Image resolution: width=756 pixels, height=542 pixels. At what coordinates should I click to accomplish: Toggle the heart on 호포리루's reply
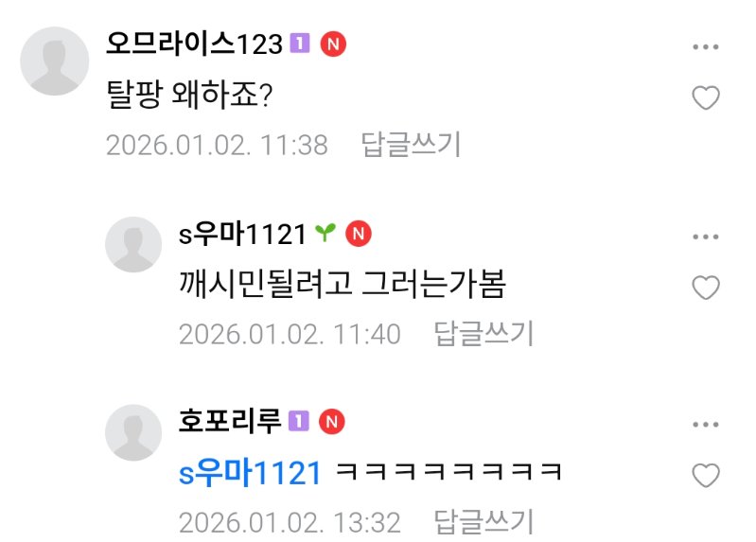(x=705, y=475)
